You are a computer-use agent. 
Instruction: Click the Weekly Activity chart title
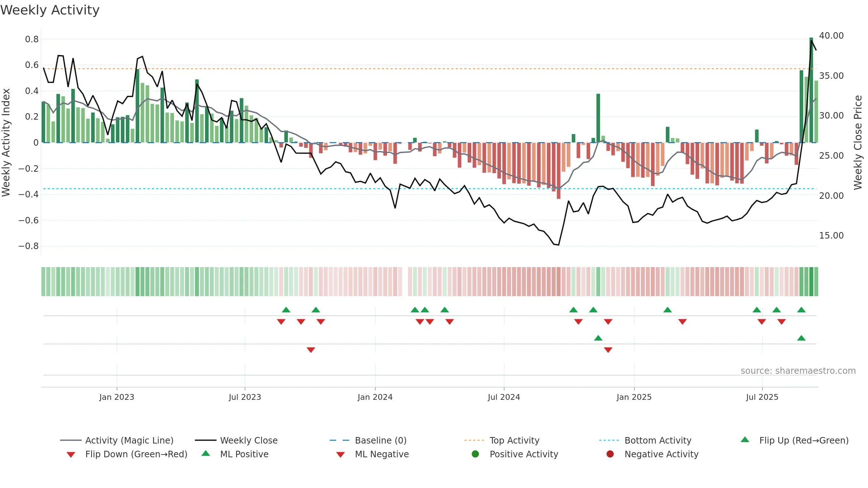point(50,10)
